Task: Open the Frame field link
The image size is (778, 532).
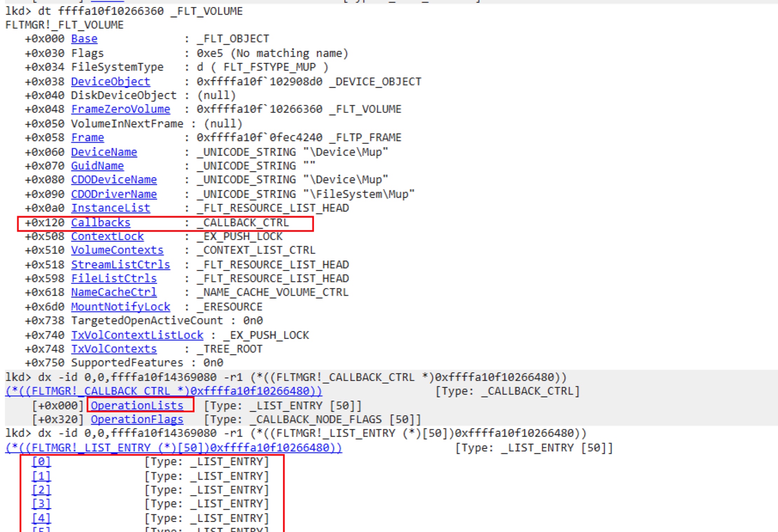Action: [87, 137]
